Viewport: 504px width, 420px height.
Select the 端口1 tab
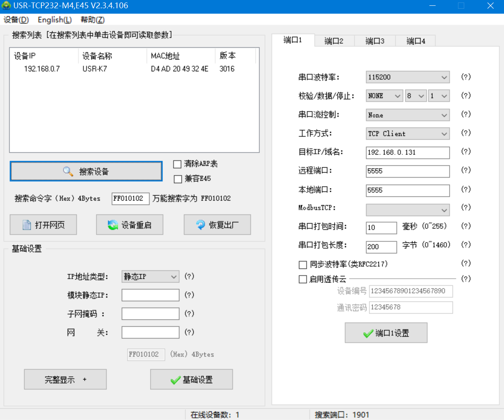coord(293,40)
